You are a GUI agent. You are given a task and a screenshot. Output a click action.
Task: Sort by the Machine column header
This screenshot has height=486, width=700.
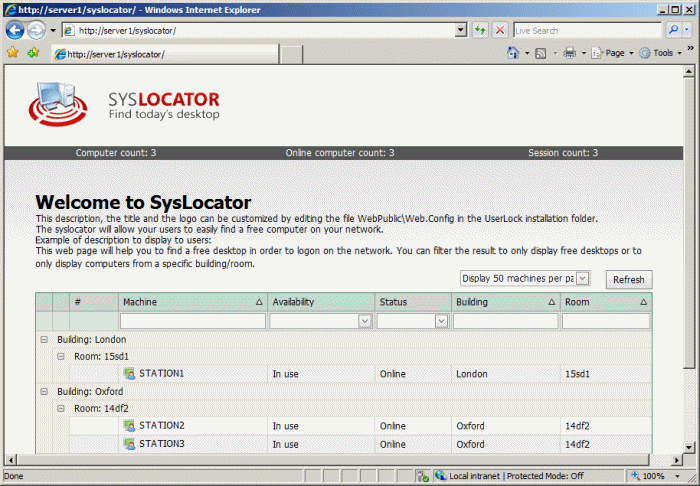192,302
